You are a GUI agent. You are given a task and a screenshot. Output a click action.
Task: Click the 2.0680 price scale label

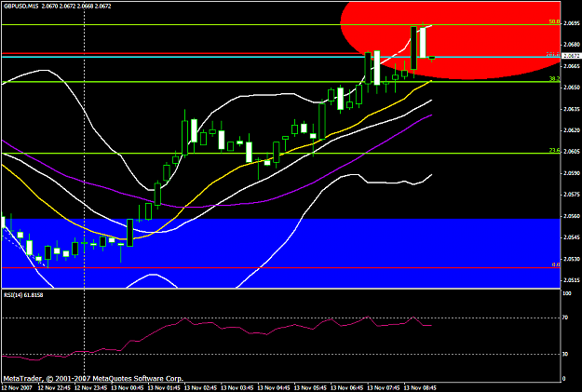571,45
